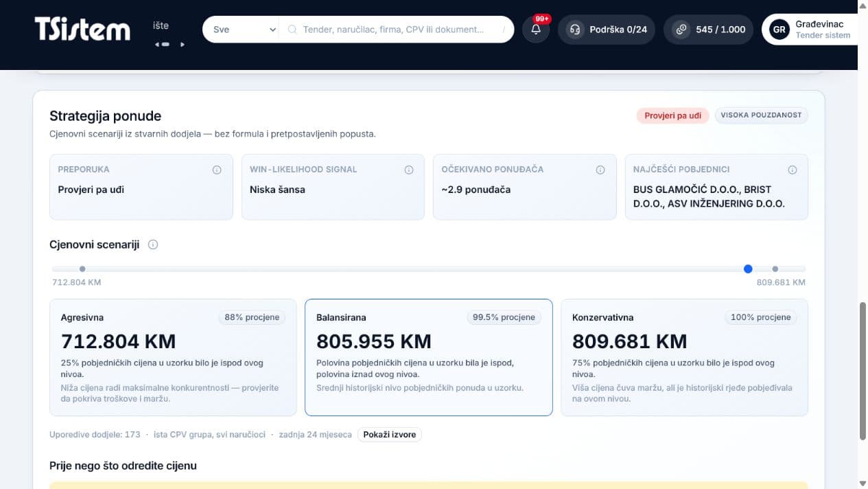Click the right arrow under ište

183,45
